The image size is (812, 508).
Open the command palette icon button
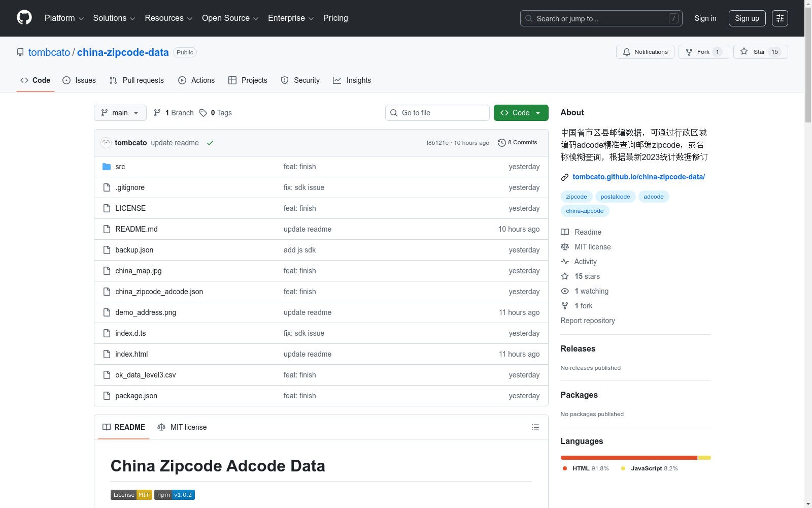click(x=780, y=18)
